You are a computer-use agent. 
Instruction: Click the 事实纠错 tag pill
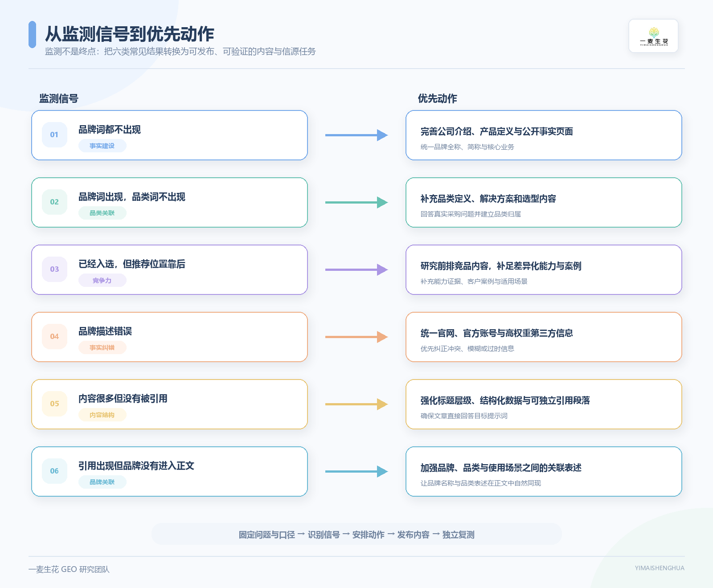click(x=102, y=347)
